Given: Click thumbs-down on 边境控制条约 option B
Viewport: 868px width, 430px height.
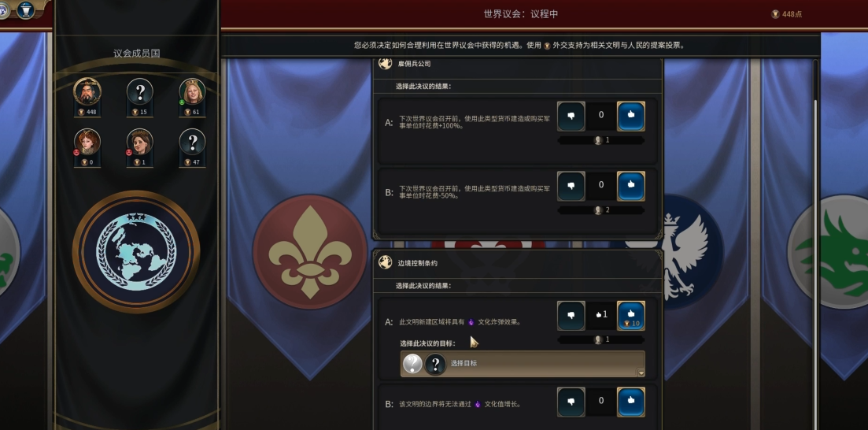Looking at the screenshot, I should (571, 402).
